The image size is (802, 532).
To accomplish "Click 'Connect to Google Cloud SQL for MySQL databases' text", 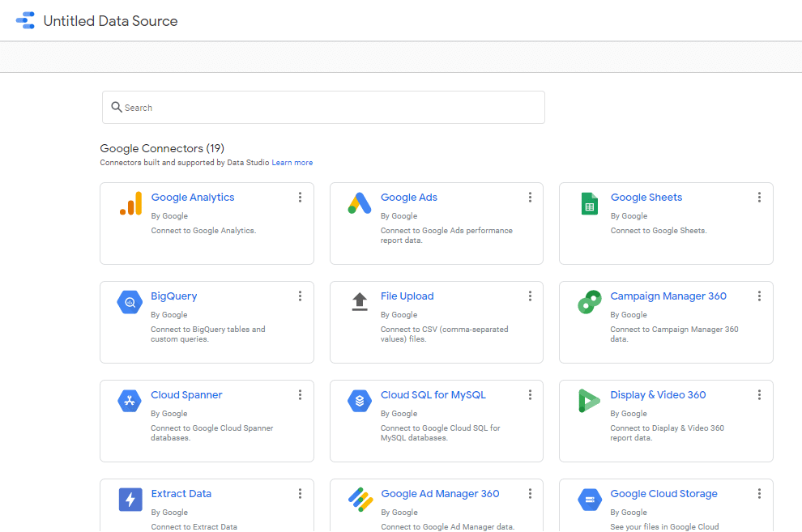I will click(x=441, y=433).
